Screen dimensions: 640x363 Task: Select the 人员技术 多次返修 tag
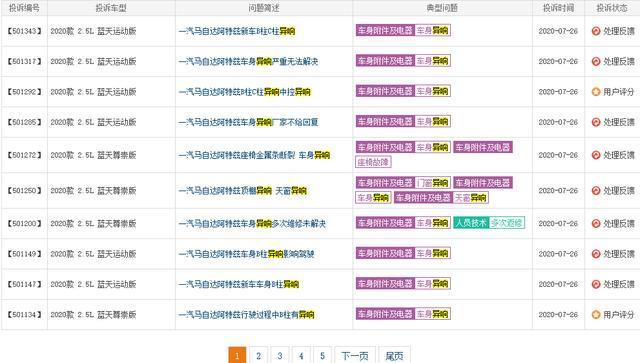489,223
